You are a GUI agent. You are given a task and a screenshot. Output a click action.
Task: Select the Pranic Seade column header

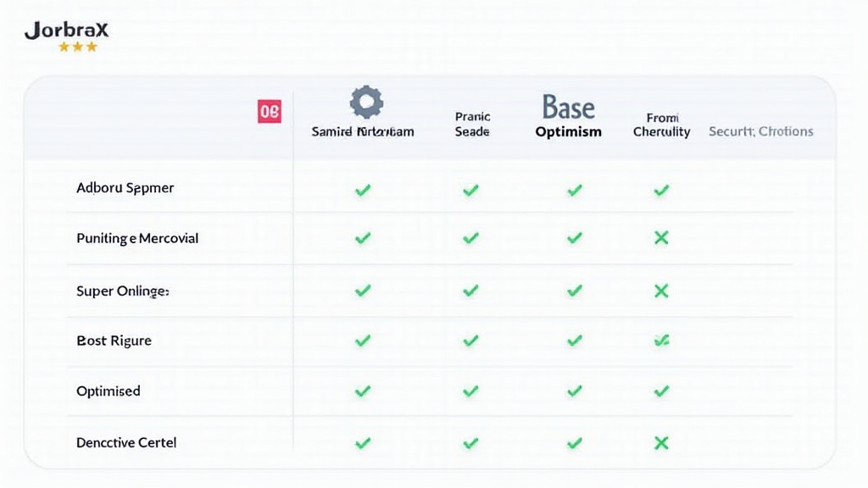[472, 125]
